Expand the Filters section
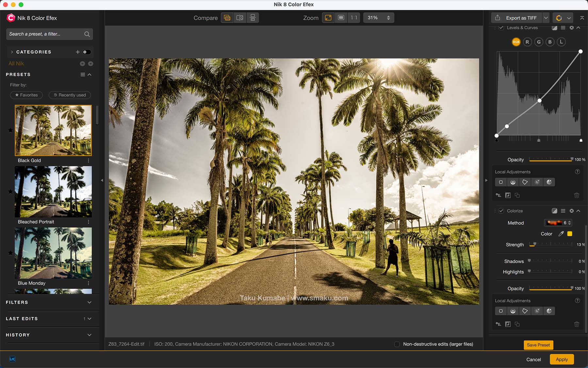The width and height of the screenshot is (588, 368). point(89,302)
